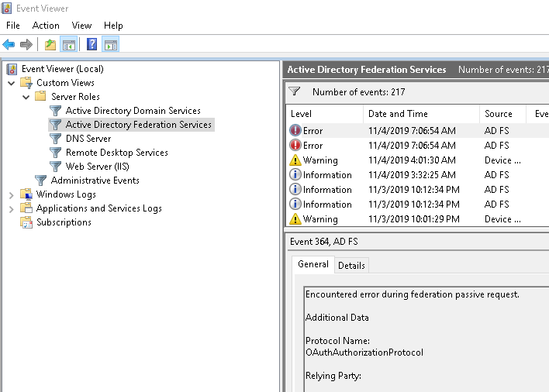Click the 'Relying Party:' label
The image size is (549, 392).
[333, 376]
